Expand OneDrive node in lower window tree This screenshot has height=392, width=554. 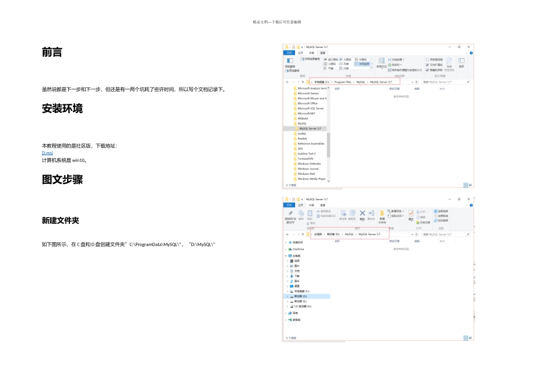[286, 249]
